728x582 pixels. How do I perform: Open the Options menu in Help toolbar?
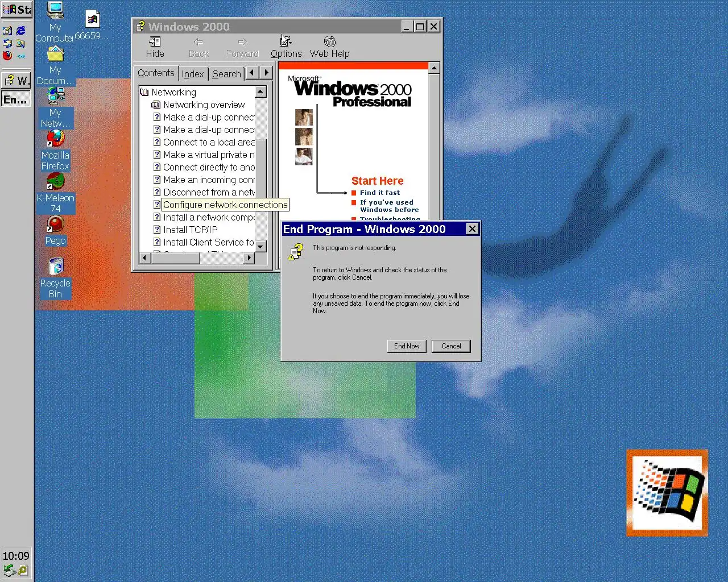tap(286, 47)
